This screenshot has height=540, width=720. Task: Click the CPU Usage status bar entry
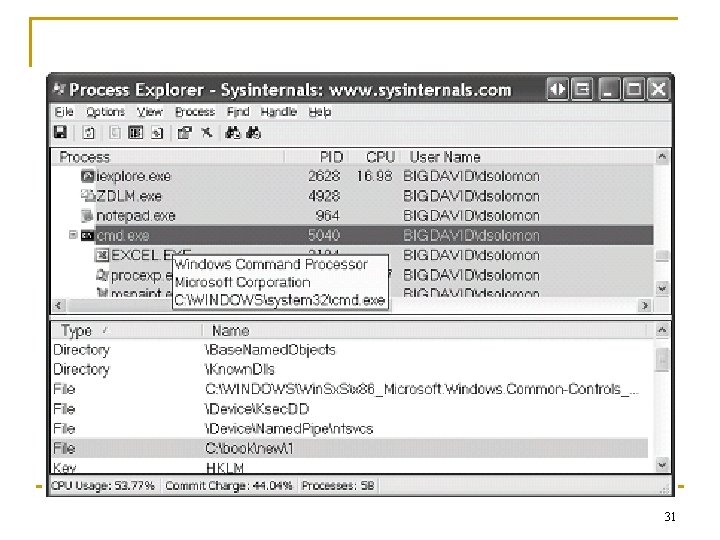(x=103, y=485)
